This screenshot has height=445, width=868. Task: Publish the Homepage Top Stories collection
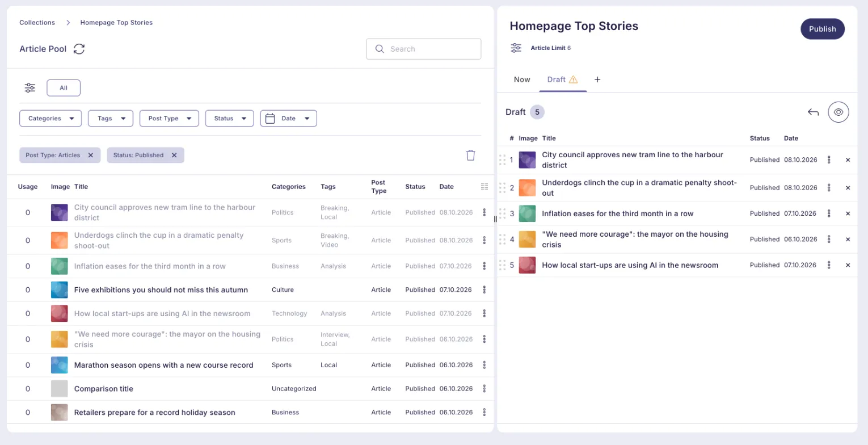823,29
